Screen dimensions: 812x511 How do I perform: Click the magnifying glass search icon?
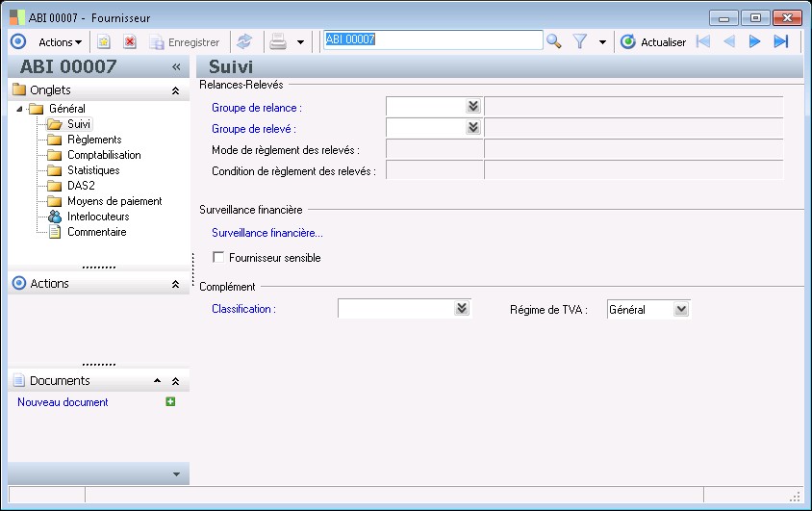[x=554, y=41]
